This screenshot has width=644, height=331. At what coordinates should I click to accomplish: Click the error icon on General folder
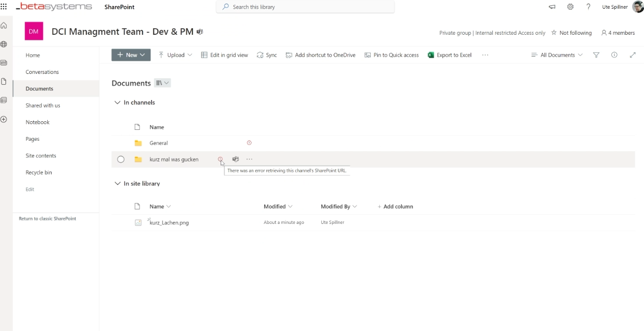point(249,142)
